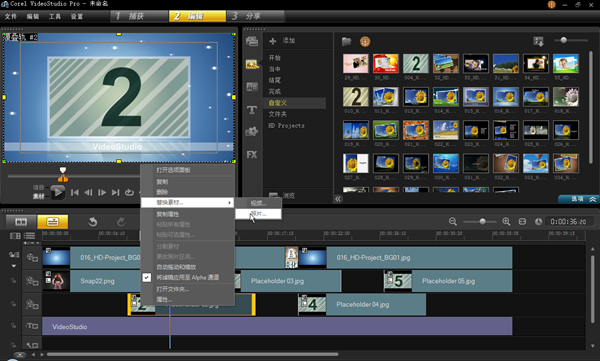
Task: Open the File menu (文件)
Action: (11, 16)
